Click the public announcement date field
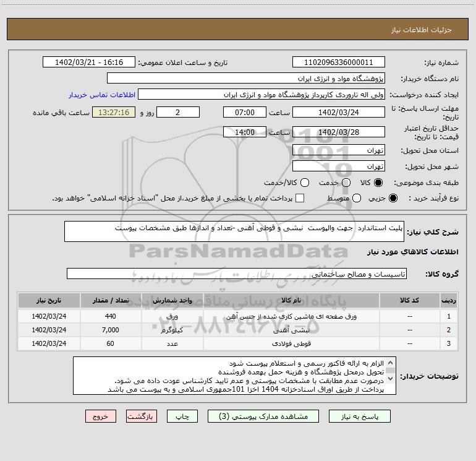This screenshot has width=476, height=461. 89,62
